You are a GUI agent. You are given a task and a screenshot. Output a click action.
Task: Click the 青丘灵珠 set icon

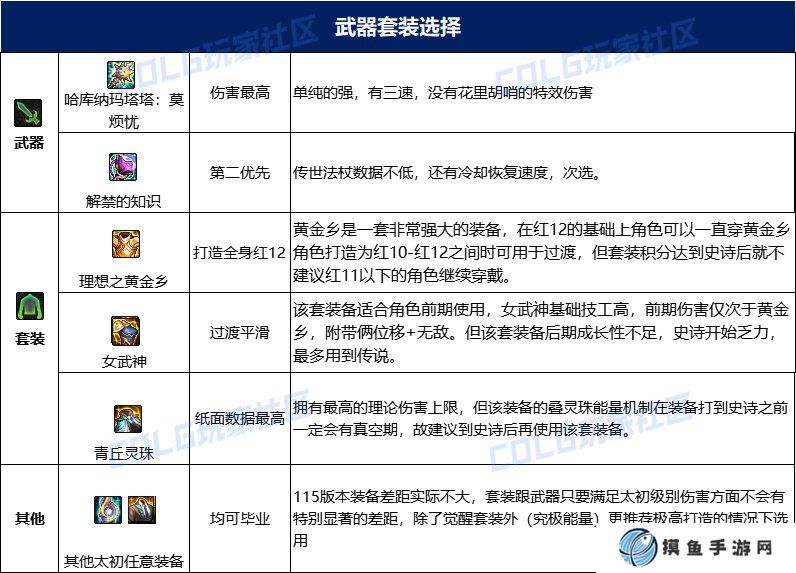(x=128, y=419)
